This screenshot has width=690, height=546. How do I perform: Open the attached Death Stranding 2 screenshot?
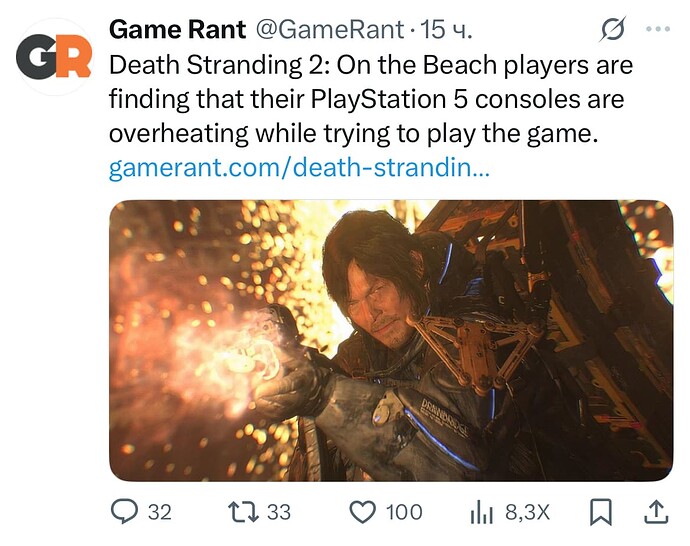(390, 340)
